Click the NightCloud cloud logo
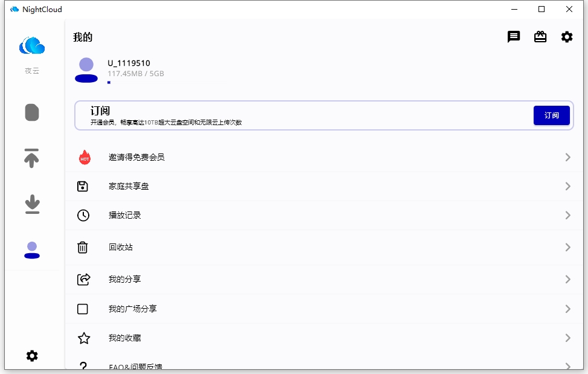The height and width of the screenshot is (374, 588). tap(31, 45)
